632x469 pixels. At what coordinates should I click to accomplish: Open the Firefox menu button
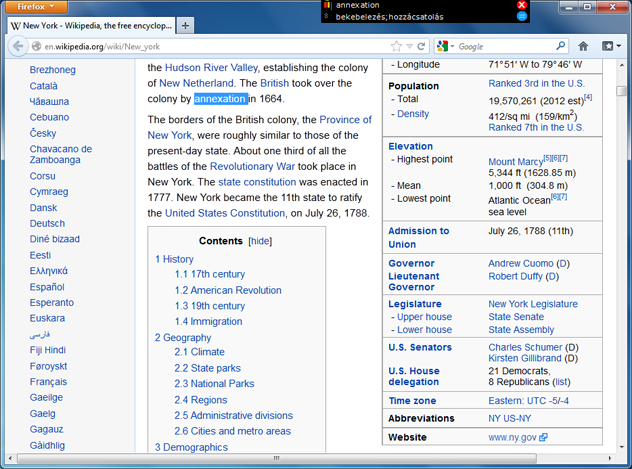tap(36, 6)
